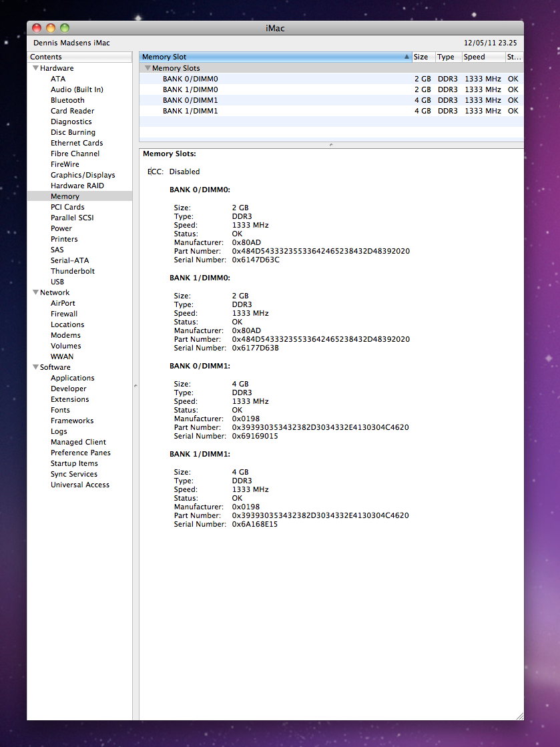560x747 pixels.
Task: Select Audio (Built In) in sidebar
Action: pyautogui.click(x=77, y=89)
